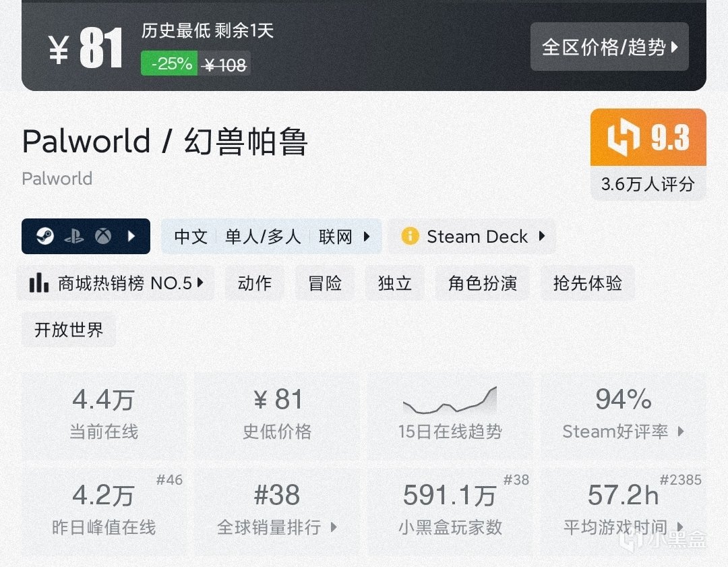Click the original price ¥108
This screenshot has height=567, width=728.
click(x=225, y=65)
